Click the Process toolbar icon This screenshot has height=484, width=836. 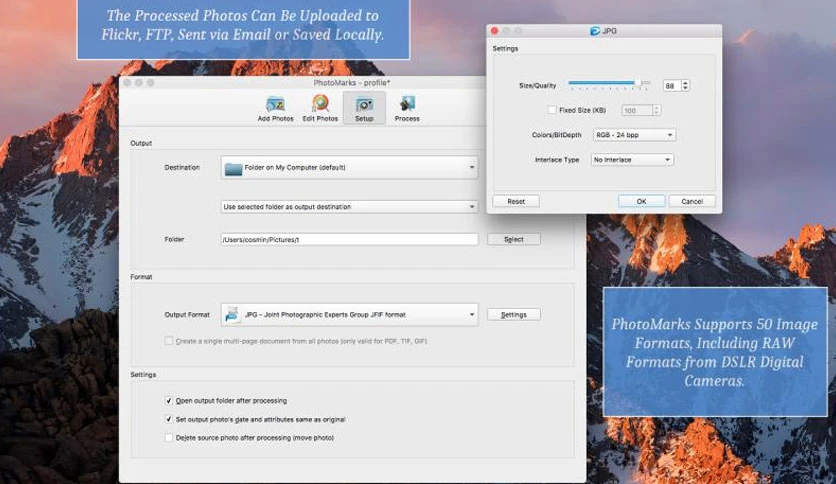click(x=407, y=108)
